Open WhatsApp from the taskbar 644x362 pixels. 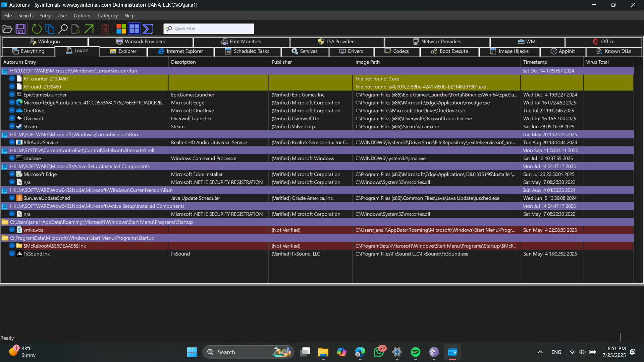tap(379, 352)
